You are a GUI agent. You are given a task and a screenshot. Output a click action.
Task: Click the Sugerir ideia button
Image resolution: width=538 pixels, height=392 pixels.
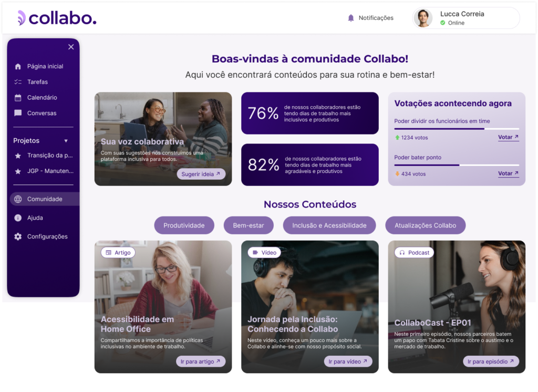[x=201, y=174]
